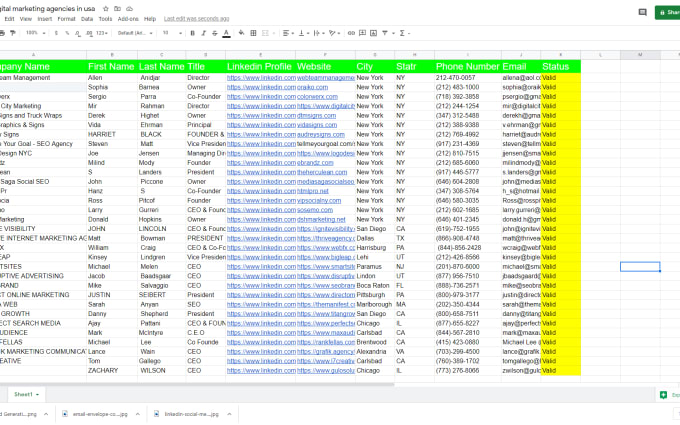Open the Insert menu
The width and height of the screenshot is (680, 425).
click(x=45, y=19)
